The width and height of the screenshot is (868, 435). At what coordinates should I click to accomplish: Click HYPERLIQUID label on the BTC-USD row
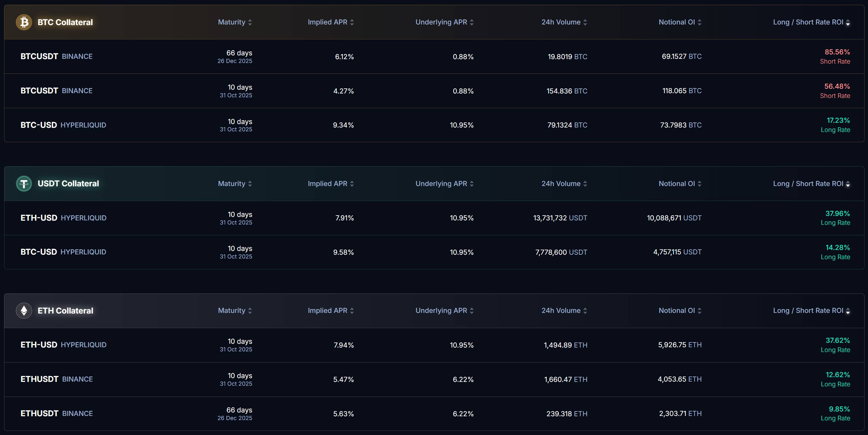point(83,125)
